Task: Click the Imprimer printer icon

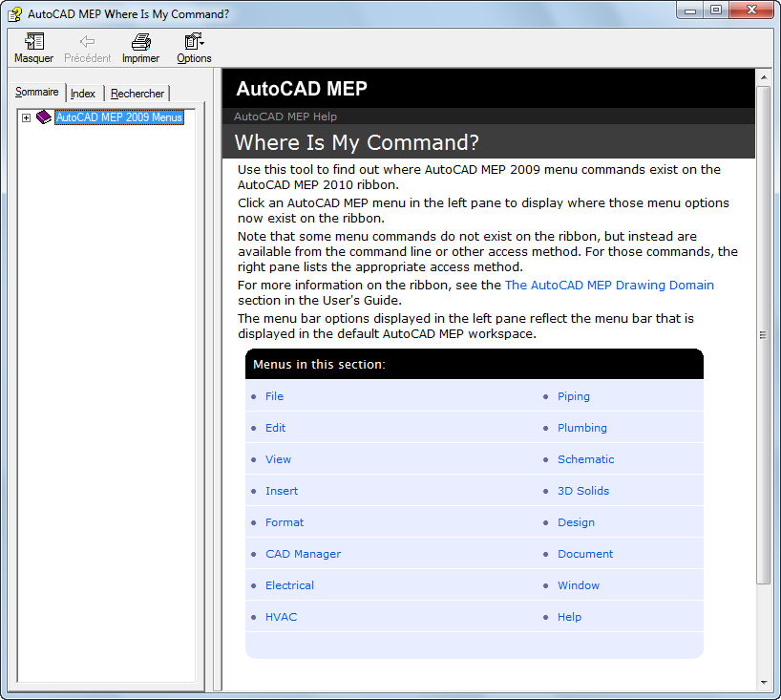Action: (141, 41)
